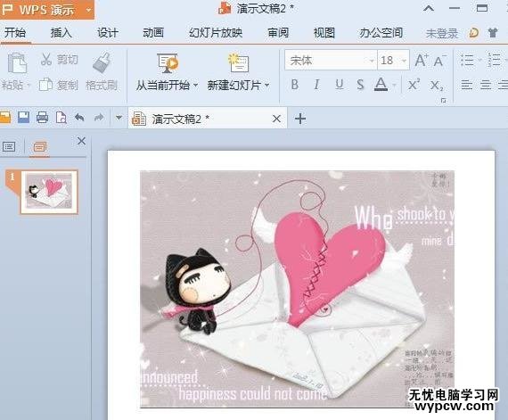
Task: Close the slide thumbnail side panel
Action: pos(81,141)
